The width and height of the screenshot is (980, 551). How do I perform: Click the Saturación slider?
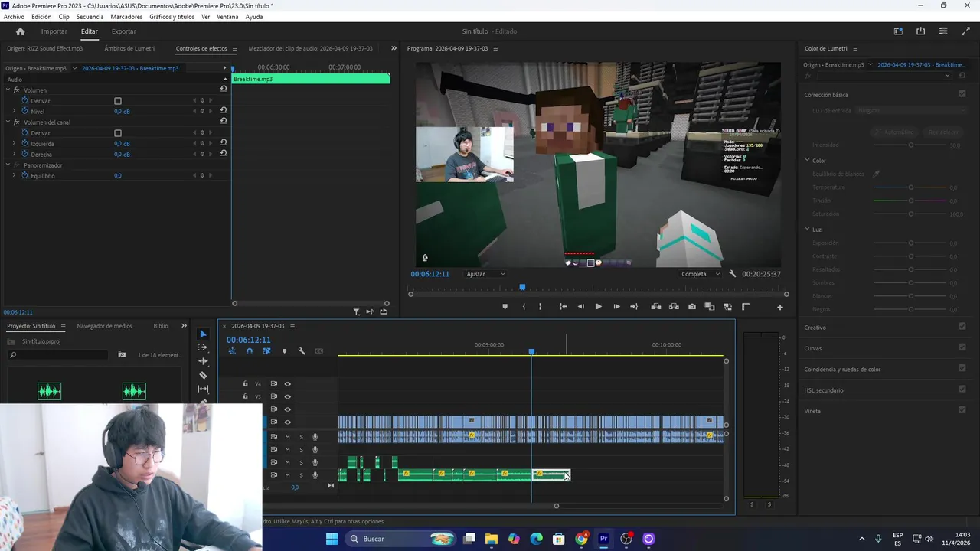pyautogui.click(x=910, y=214)
